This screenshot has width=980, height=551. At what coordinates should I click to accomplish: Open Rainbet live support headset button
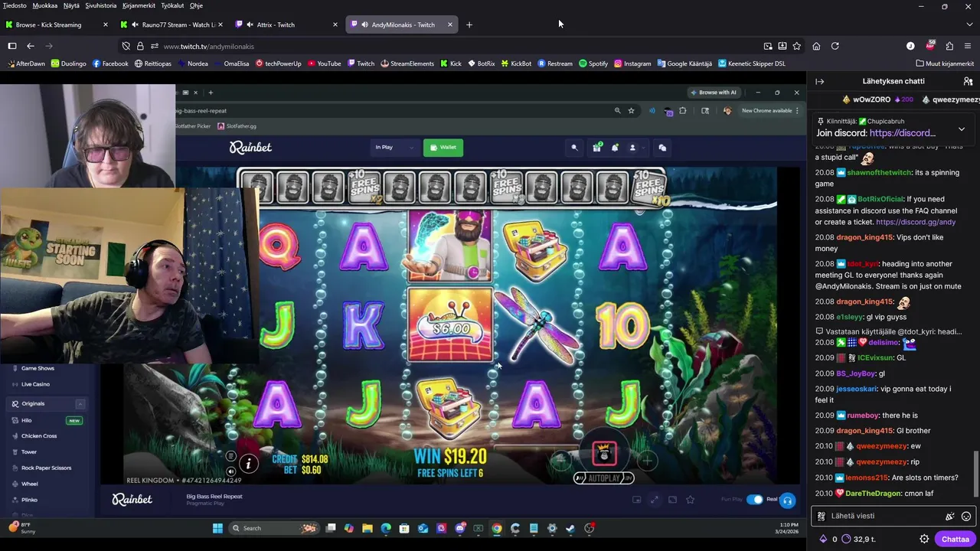point(787,500)
